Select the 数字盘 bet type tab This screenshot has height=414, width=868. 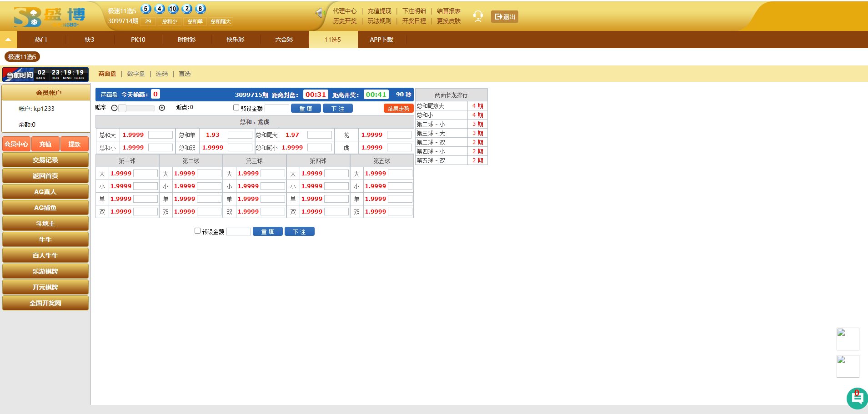[136, 74]
